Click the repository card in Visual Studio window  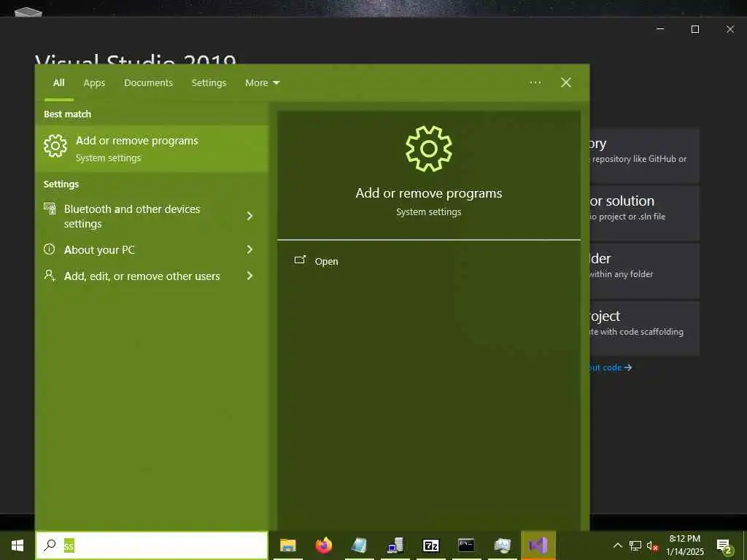[x=645, y=155]
